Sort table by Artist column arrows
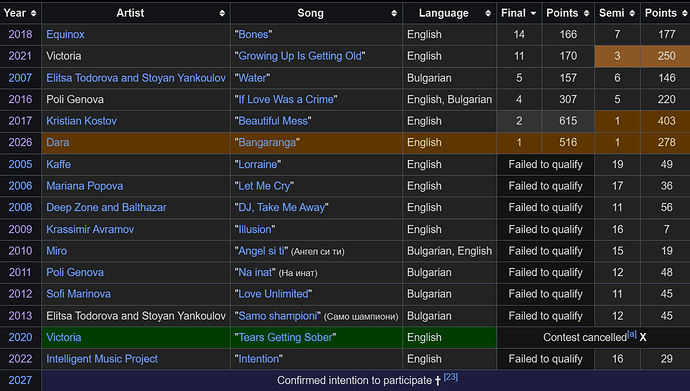This screenshot has width=690, height=391. click(222, 13)
